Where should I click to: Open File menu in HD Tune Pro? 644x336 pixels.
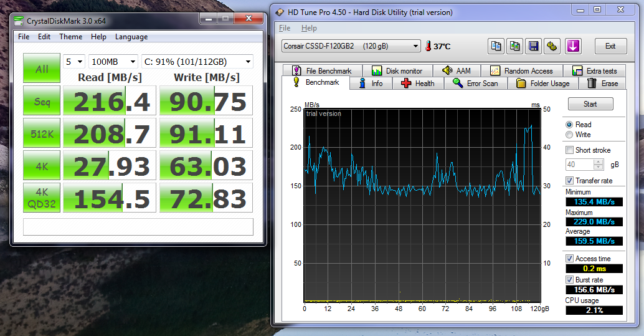point(285,28)
